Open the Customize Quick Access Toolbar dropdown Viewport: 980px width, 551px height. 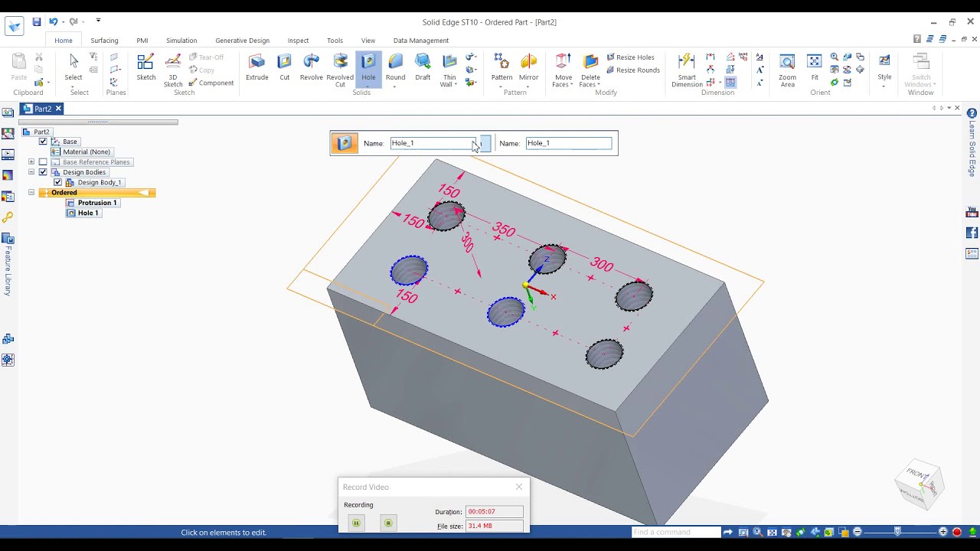click(x=98, y=21)
